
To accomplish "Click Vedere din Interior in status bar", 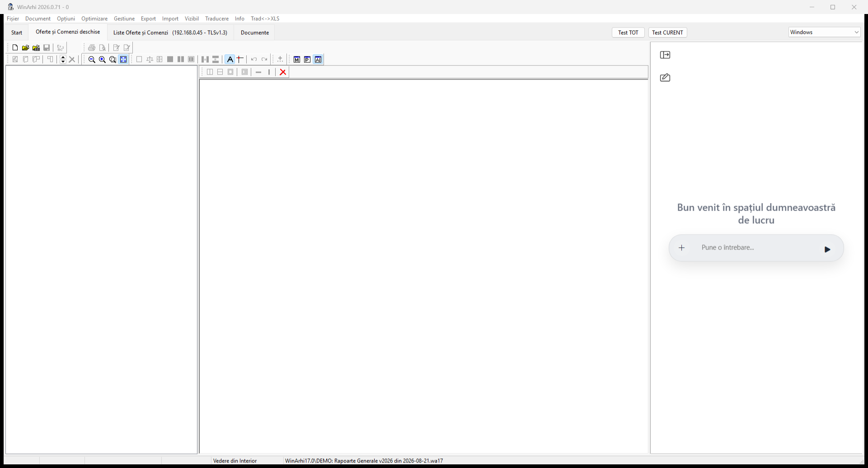I will pyautogui.click(x=235, y=461).
